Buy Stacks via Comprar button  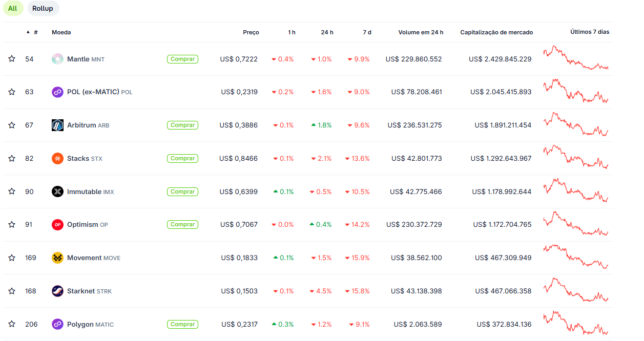[x=182, y=158]
